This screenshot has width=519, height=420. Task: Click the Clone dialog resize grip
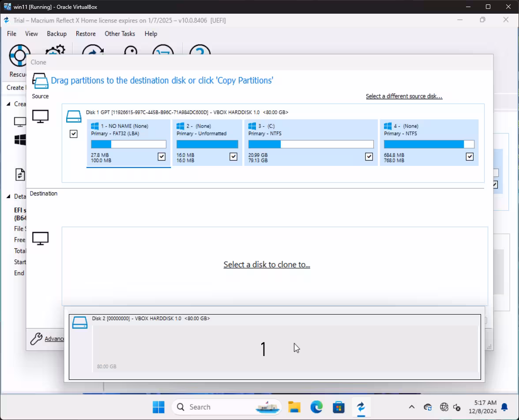489,346
